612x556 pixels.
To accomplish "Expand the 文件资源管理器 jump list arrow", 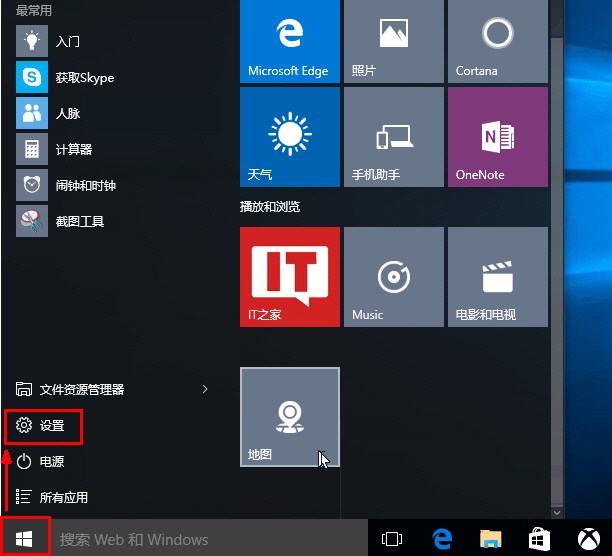I will coord(205,389).
